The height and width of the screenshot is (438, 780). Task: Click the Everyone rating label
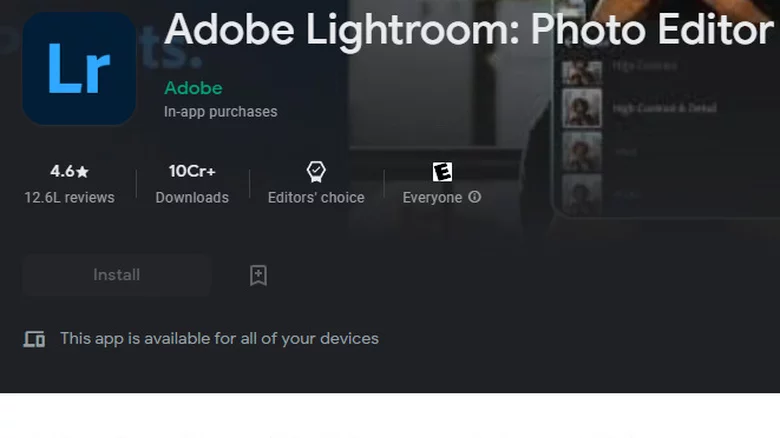click(432, 197)
